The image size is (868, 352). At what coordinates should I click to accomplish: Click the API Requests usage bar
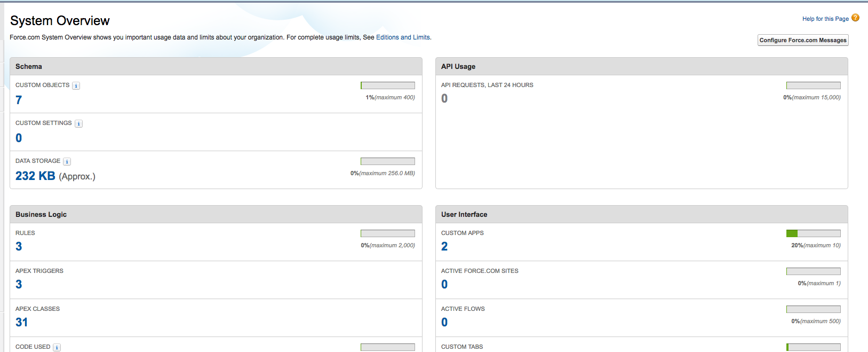pos(813,85)
